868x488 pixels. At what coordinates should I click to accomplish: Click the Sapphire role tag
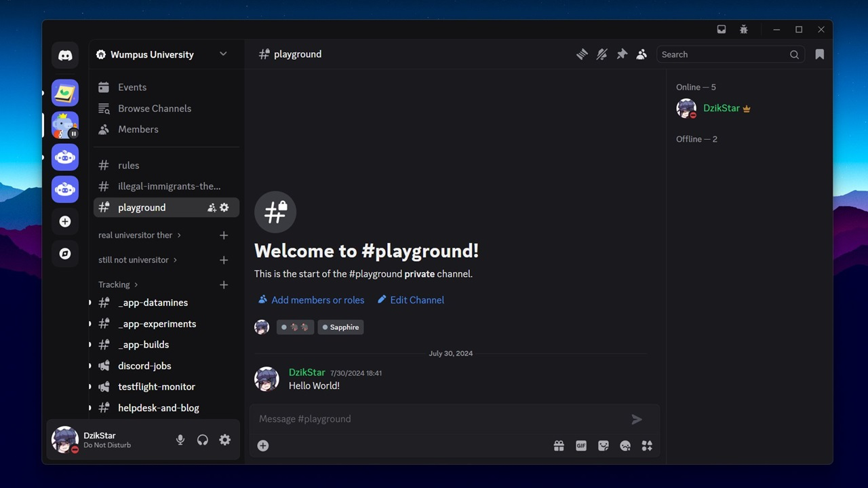340,327
